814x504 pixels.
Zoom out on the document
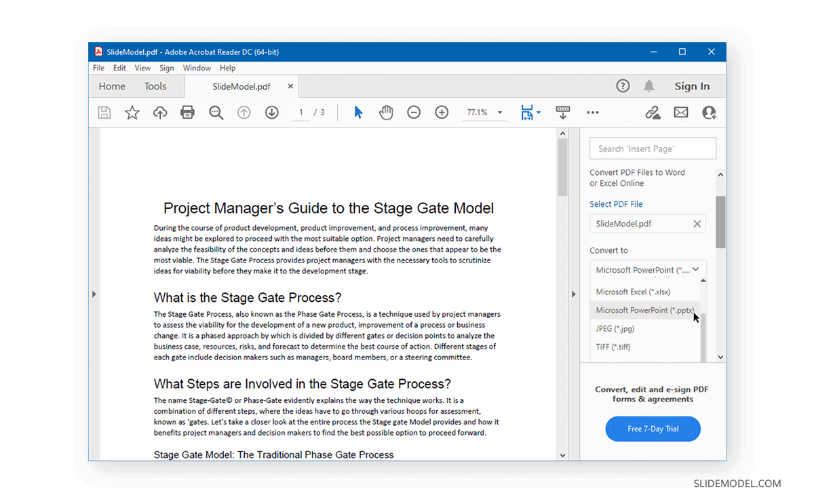pos(414,113)
